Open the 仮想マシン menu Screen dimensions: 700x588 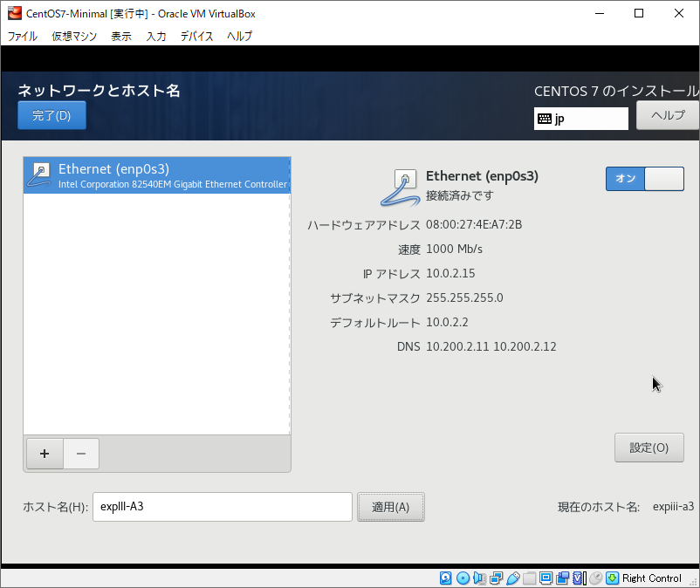click(x=74, y=36)
